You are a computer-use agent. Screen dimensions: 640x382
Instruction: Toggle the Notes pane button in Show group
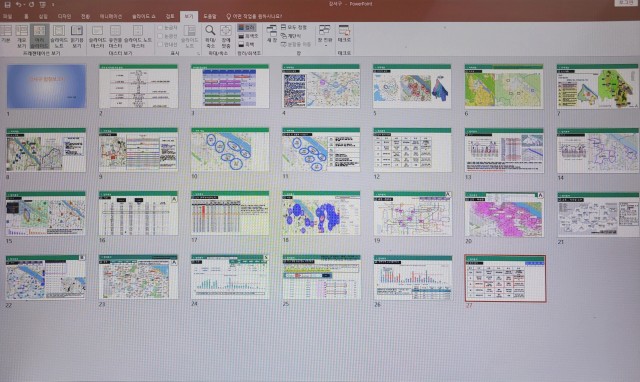(189, 36)
